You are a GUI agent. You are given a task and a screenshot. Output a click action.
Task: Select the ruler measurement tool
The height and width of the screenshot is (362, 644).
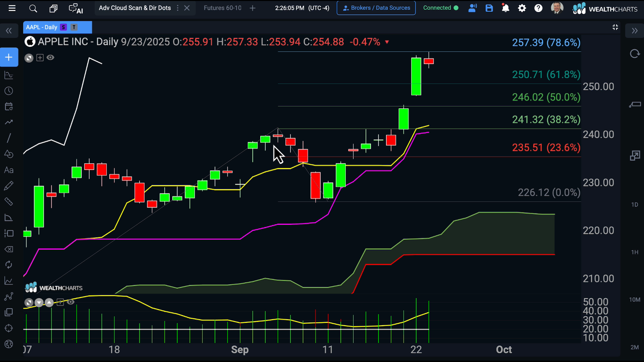(x=9, y=202)
